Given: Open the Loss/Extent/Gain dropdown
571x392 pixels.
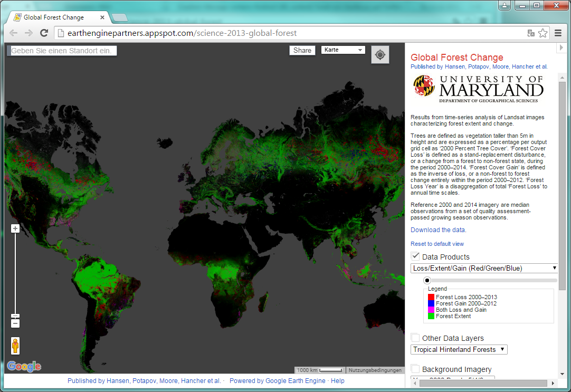Looking at the screenshot, I should 484,268.
